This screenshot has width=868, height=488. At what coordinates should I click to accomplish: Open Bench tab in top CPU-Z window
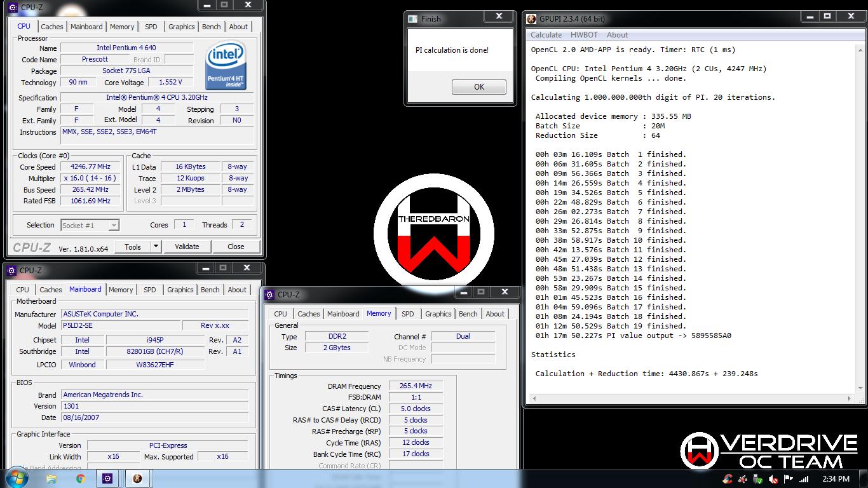coord(212,27)
